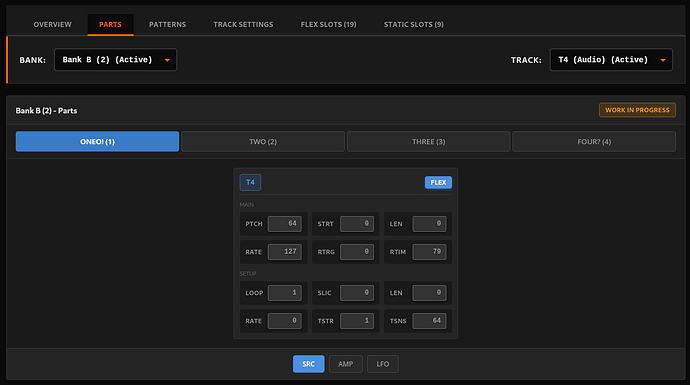Switch to the Patterns tab
The image size is (690, 385).
167,24
